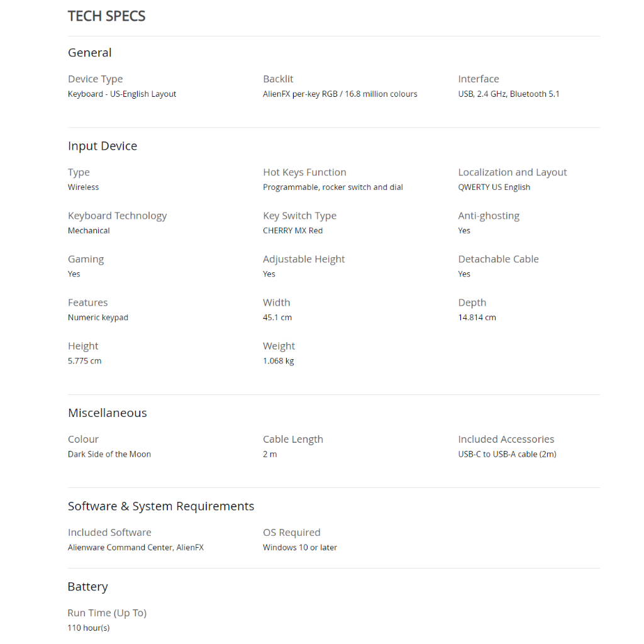
Task: Click the Dark Side of the Moon colour value
Action: 109,454
